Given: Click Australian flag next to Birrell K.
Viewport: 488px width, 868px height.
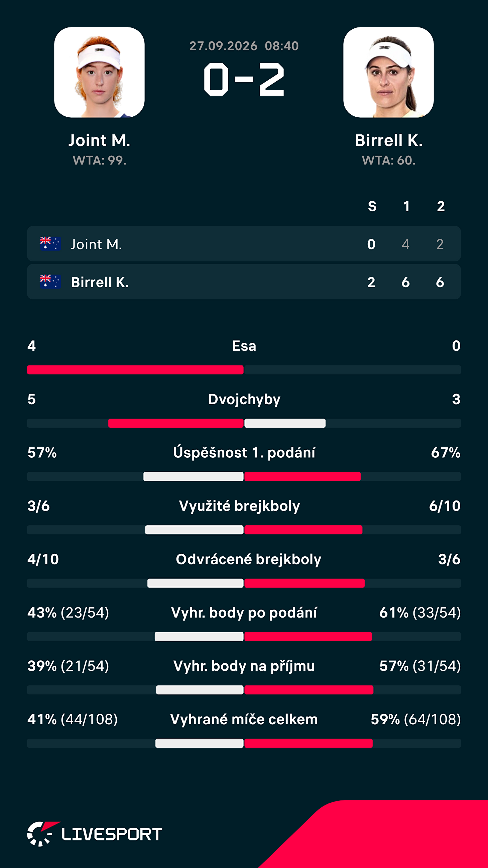Looking at the screenshot, I should 50,282.
